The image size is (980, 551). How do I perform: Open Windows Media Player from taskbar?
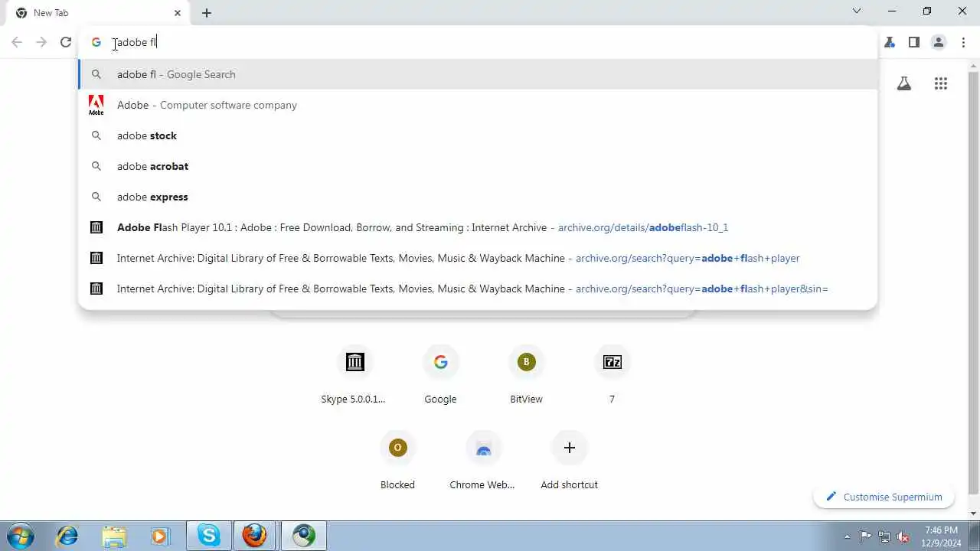[159, 536]
